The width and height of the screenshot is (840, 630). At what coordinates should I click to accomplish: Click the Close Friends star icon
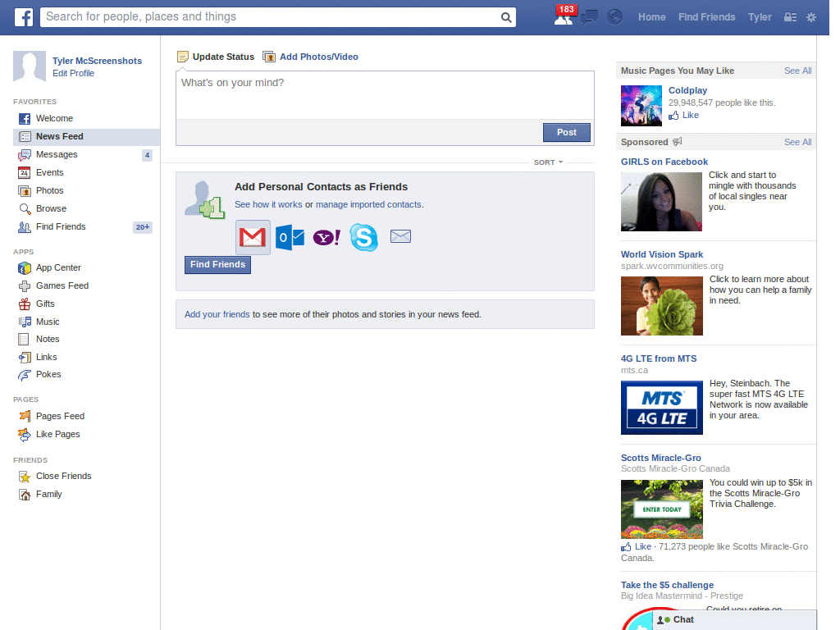[x=25, y=477]
